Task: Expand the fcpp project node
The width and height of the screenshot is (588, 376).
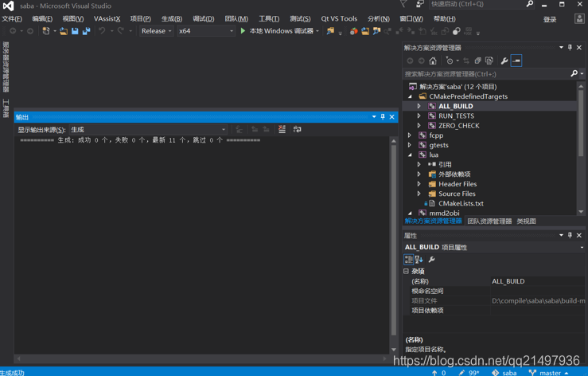Action: tap(410, 135)
